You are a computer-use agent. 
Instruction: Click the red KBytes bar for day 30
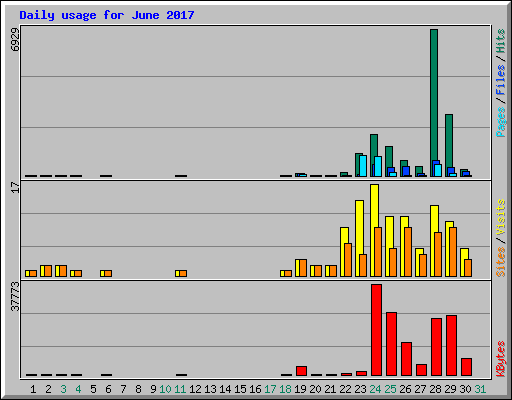coord(466,367)
